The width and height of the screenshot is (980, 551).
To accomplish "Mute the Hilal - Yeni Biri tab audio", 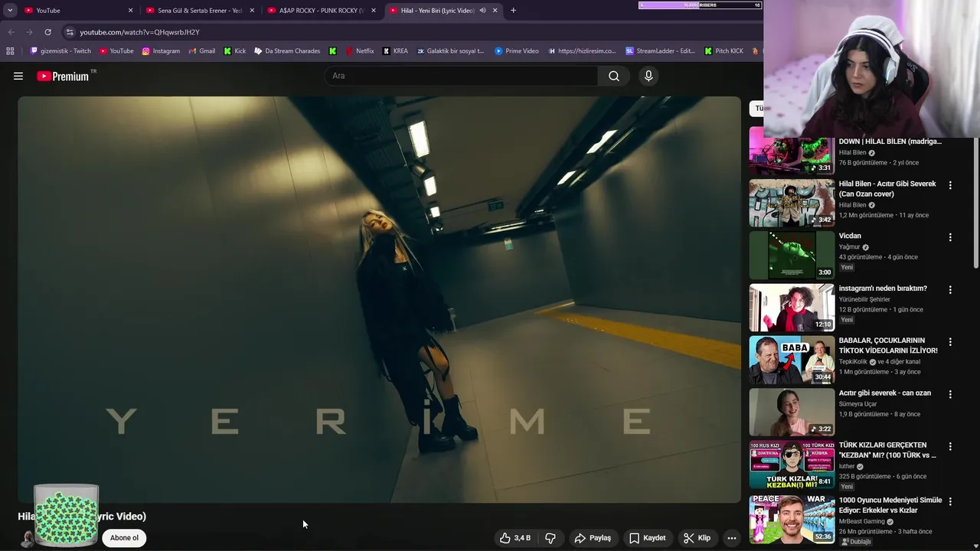I will click(x=483, y=10).
